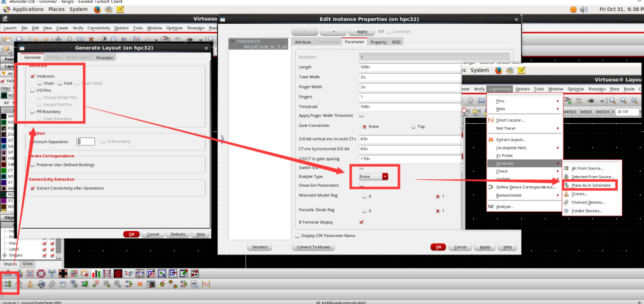Toggle Extract Connectivity after Generation checkbox

[x=33, y=188]
